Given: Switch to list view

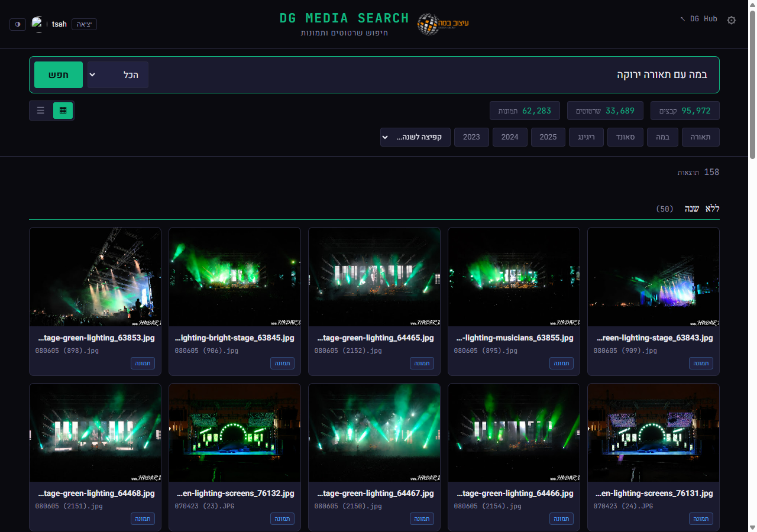Looking at the screenshot, I should [41, 111].
